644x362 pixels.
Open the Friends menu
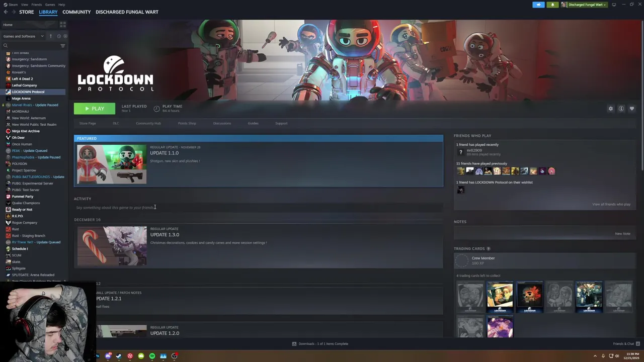pos(36,5)
